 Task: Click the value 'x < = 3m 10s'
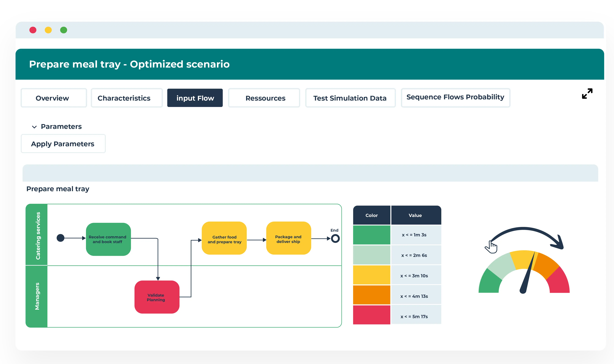click(414, 276)
